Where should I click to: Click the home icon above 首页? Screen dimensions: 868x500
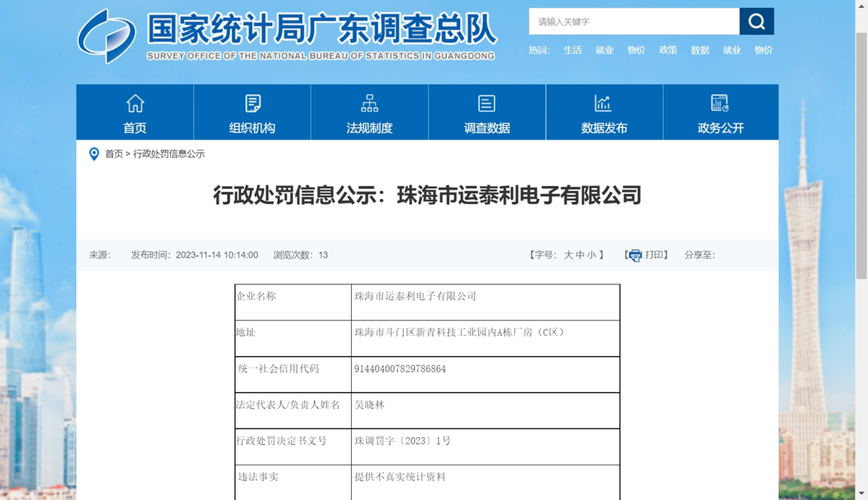coord(135,103)
